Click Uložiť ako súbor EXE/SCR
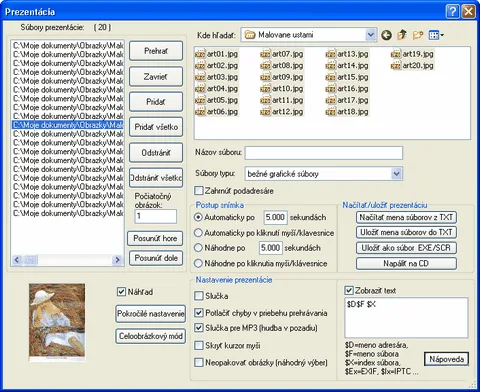The image size is (480, 392). point(406,248)
